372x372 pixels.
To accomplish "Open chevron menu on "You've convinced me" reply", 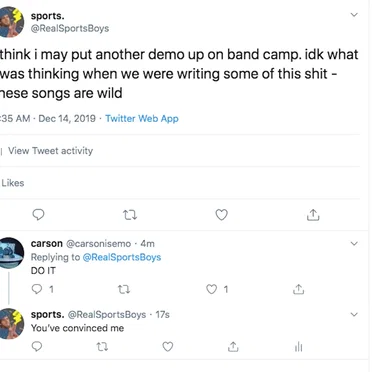I will (x=354, y=314).
